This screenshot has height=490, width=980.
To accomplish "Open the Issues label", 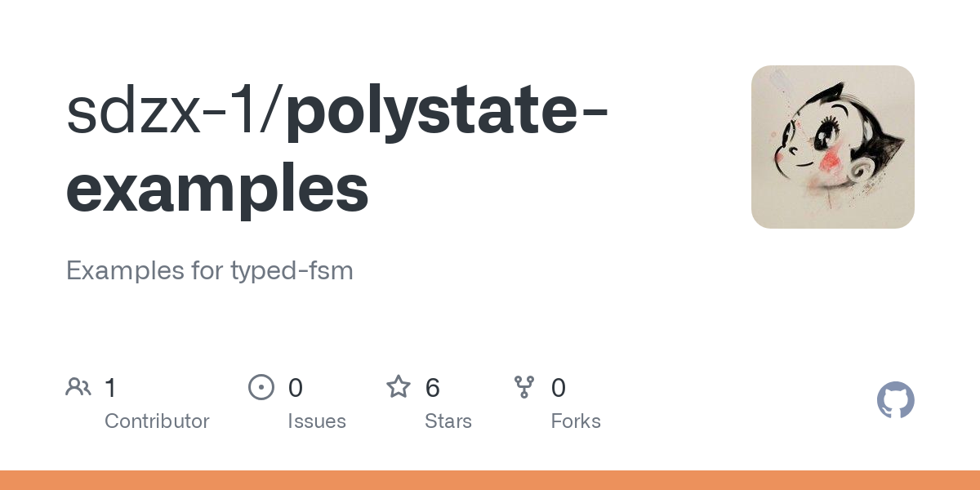I will 316,421.
